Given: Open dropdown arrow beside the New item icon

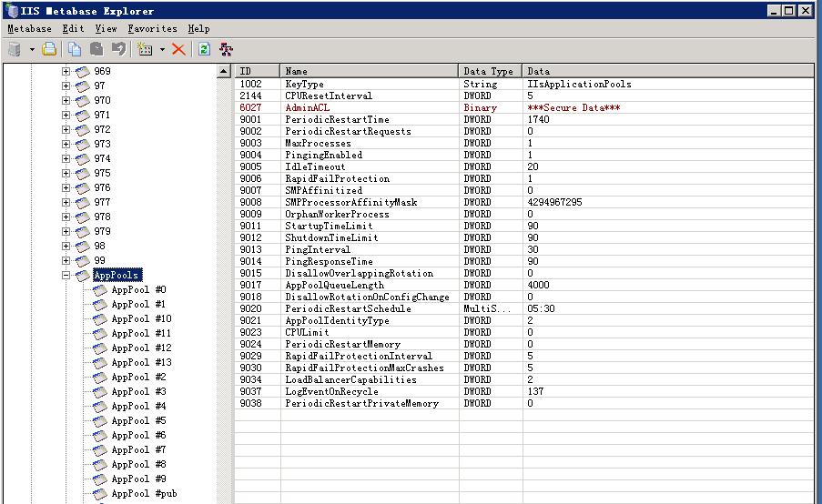Looking at the screenshot, I should tap(162, 50).
